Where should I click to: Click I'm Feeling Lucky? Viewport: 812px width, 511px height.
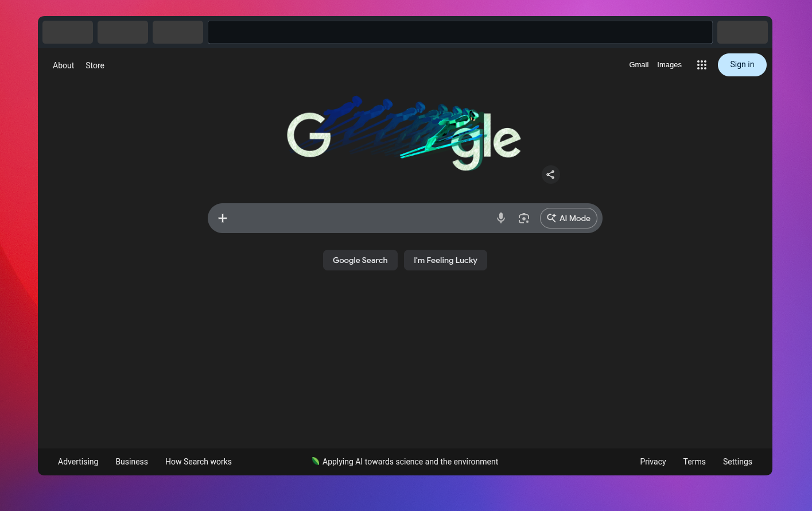(x=445, y=260)
